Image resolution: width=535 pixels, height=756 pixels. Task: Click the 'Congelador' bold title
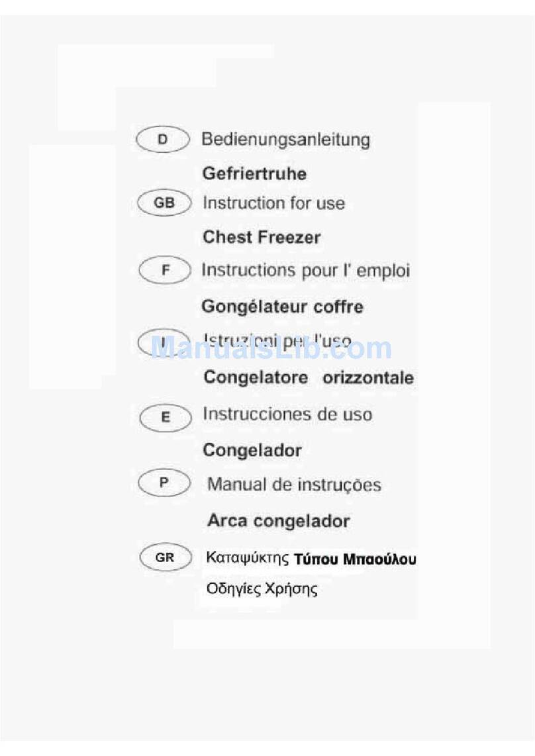click(252, 451)
